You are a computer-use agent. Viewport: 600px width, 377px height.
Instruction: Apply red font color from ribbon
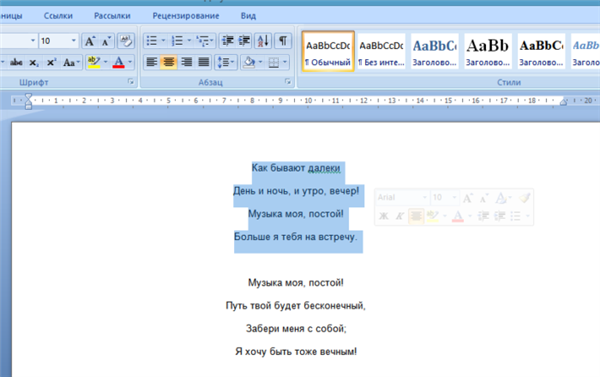119,62
